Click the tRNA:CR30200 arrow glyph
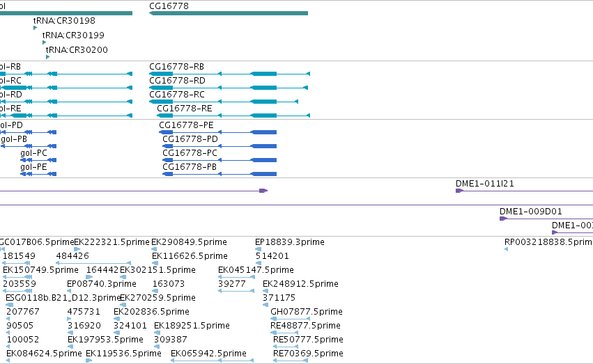This screenshot has width=593, height=364. (47, 57)
